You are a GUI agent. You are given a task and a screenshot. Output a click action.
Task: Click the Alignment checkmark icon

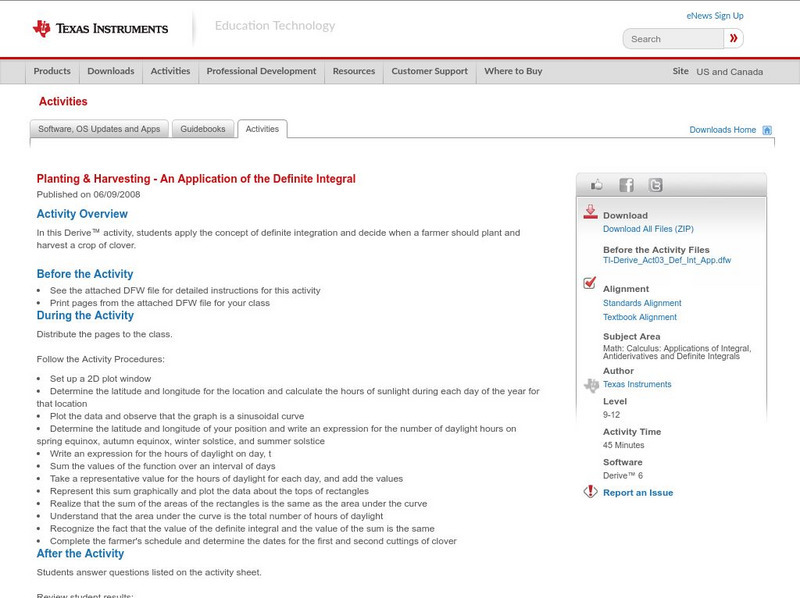[x=590, y=284]
